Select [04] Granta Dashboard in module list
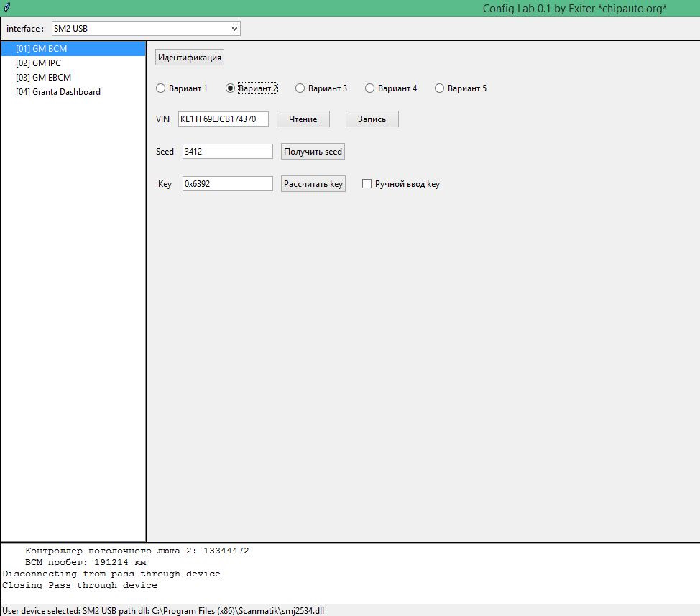 pos(73,92)
